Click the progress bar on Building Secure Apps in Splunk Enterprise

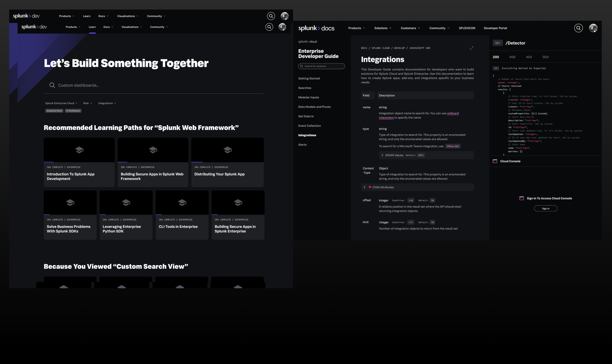click(215, 214)
